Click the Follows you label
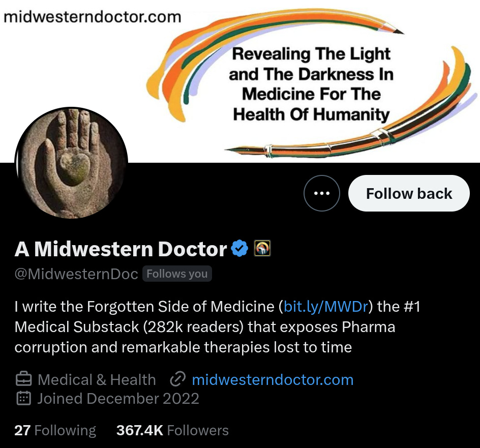Viewport: 480px width, 448px height. (177, 274)
